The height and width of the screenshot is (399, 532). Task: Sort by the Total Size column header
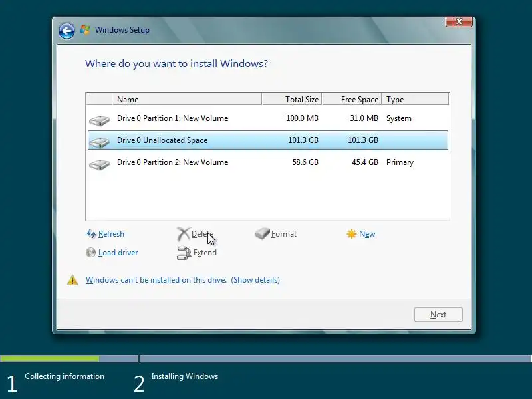292,99
